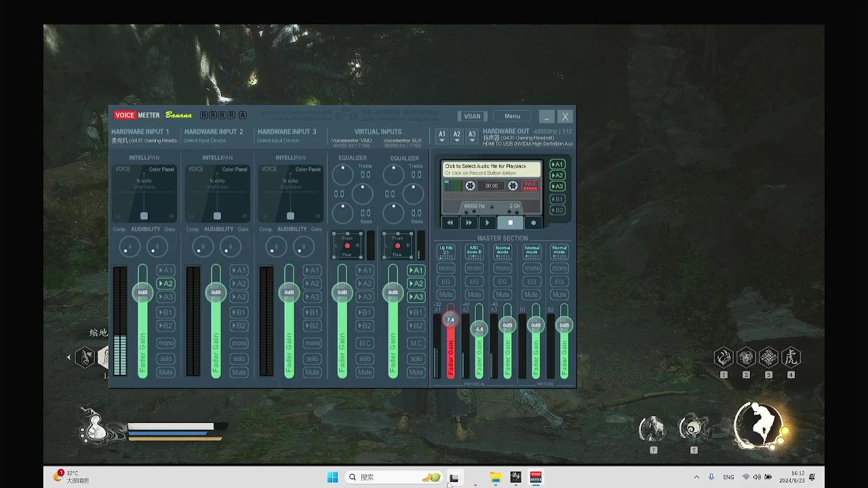The width and height of the screenshot is (868, 488).
Task: Expand the A2 hardware out selector
Action: (457, 136)
